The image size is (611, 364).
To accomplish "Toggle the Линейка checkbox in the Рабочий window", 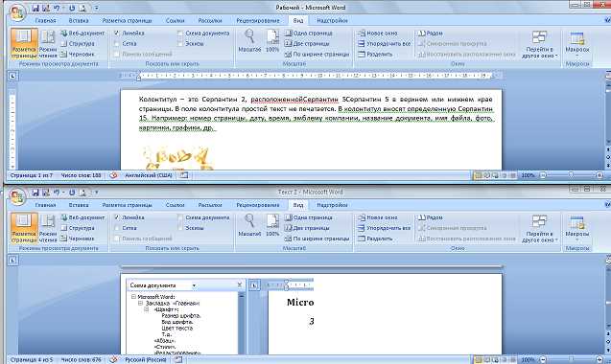I will [x=117, y=34].
